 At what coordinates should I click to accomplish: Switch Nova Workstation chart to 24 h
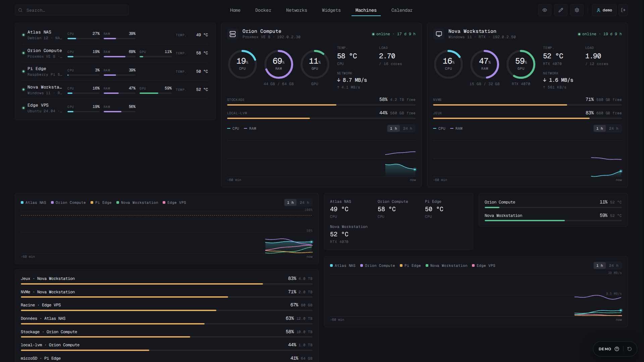point(614,128)
